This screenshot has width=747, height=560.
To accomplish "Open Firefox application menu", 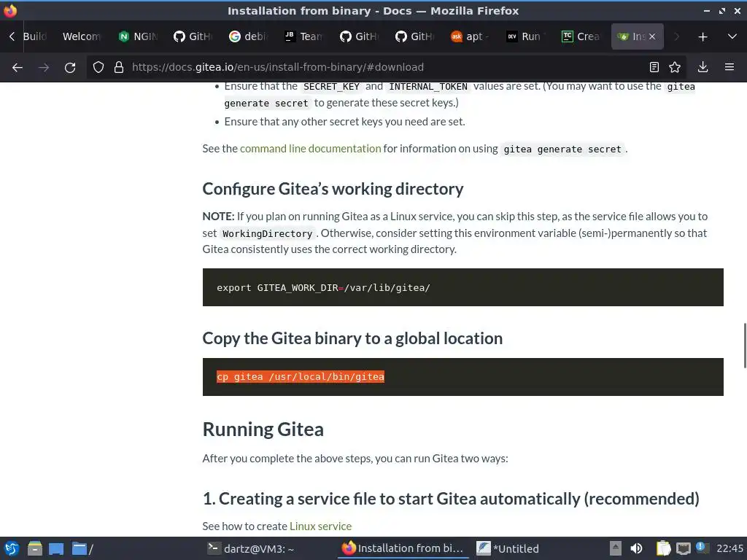I will click(x=729, y=67).
